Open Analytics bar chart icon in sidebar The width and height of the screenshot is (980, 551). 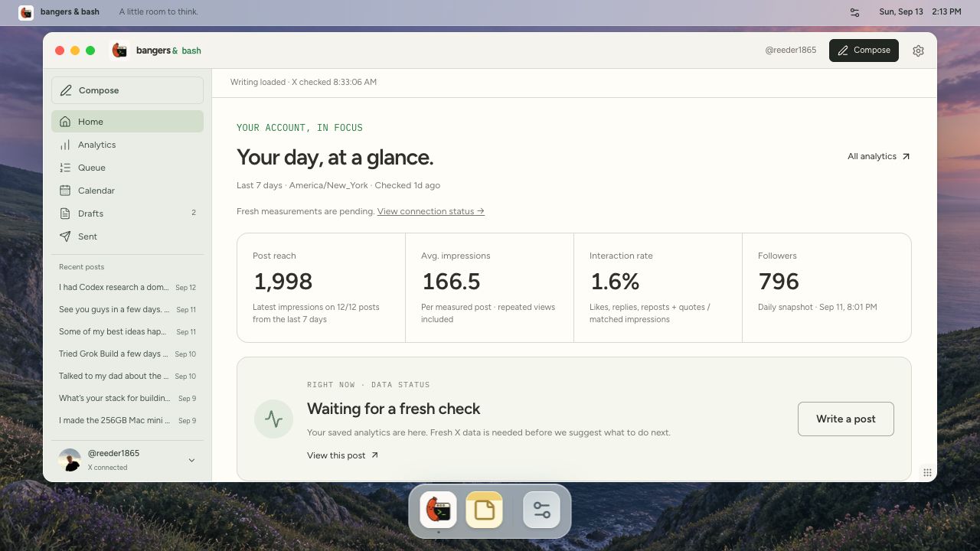[65, 145]
